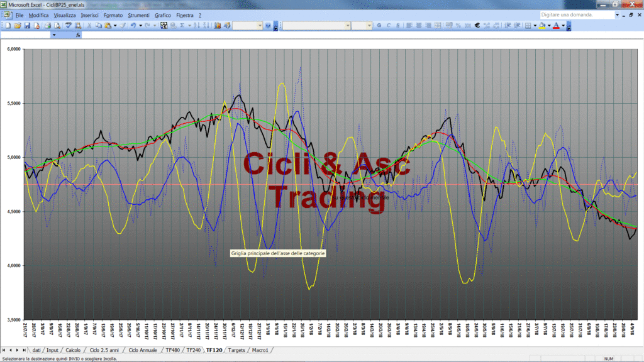Screen dimensions: 644x362
Task: Switch to the Calcolo sheet tab
Action: pyautogui.click(x=73, y=350)
